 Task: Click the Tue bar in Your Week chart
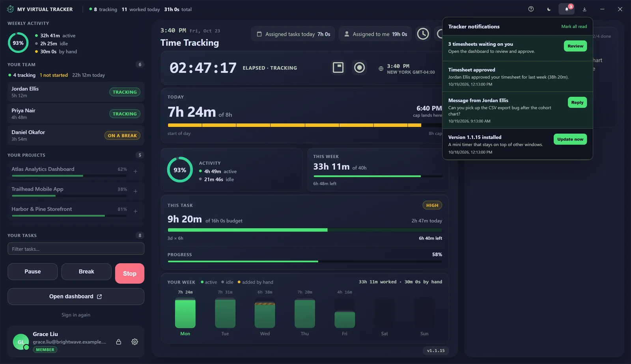click(225, 313)
